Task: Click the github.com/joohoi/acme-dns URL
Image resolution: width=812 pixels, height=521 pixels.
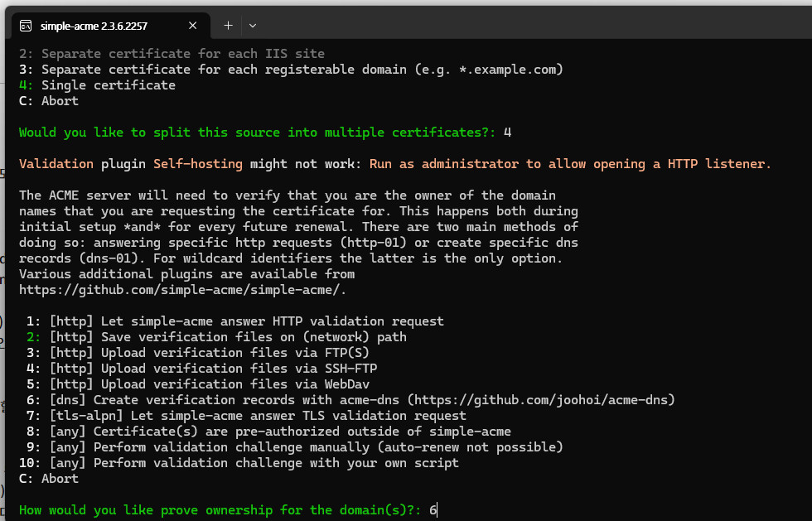Action: pos(540,400)
